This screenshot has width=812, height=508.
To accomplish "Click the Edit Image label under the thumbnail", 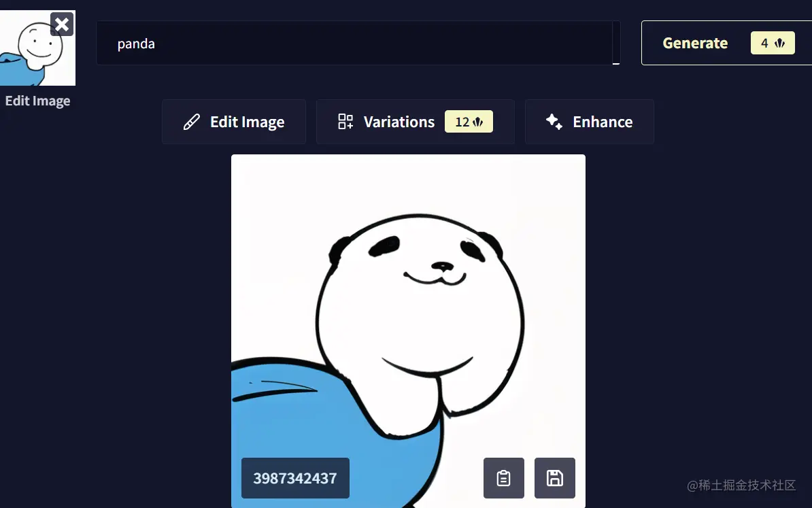I will tap(37, 101).
